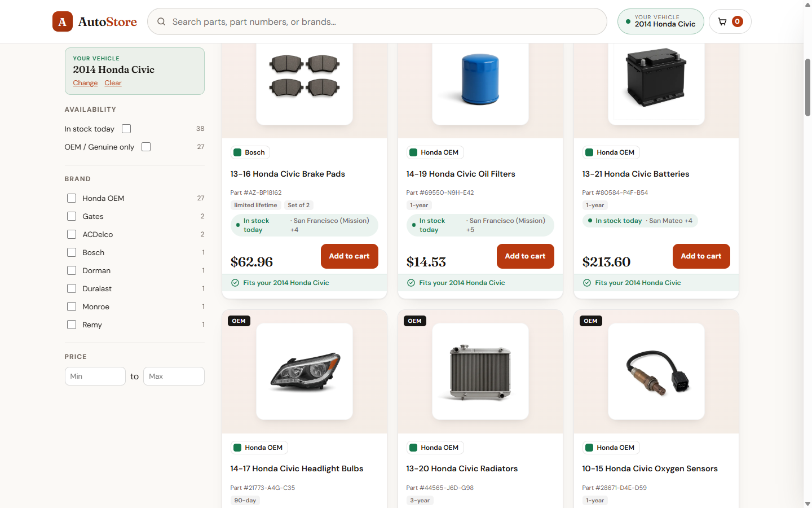Click the scrollbar down arrow

coord(807,503)
